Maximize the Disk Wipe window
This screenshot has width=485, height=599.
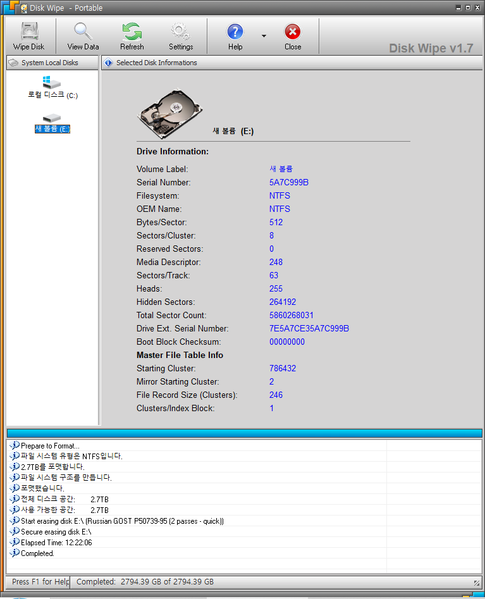point(468,8)
